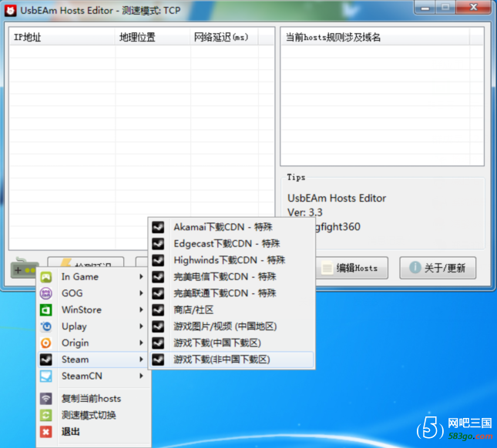497x448 pixels.
Task: Expand the Steam submenu arrow
Action: click(141, 359)
